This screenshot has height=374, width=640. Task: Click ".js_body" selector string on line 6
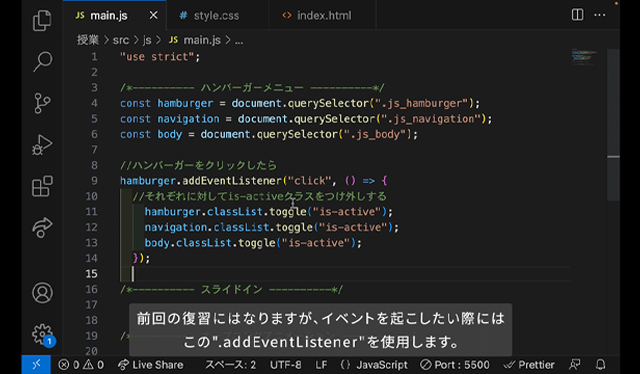click(x=375, y=134)
